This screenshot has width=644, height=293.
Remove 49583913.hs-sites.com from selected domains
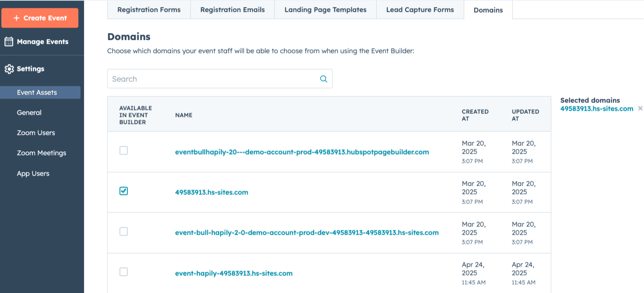(x=640, y=108)
